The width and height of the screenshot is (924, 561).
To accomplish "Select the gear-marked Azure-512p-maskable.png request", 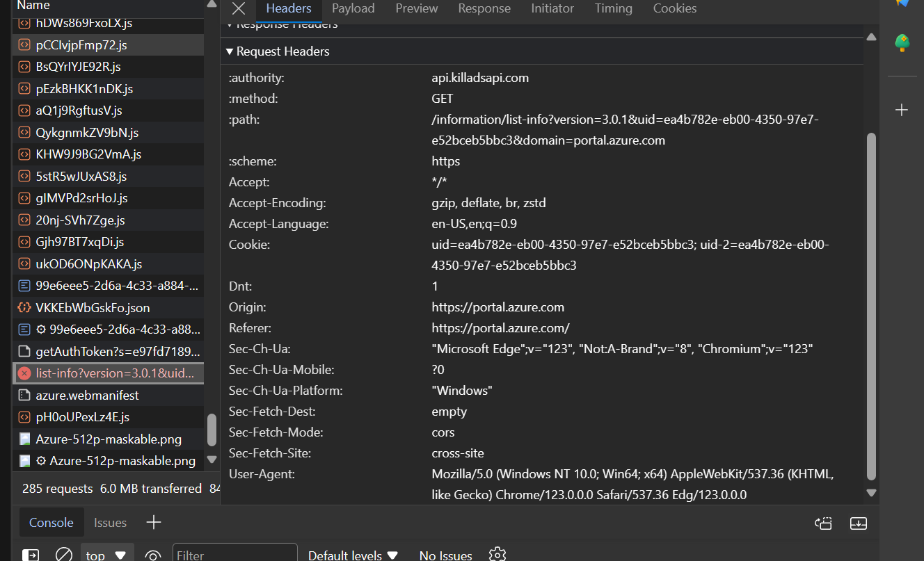I will click(x=108, y=461).
